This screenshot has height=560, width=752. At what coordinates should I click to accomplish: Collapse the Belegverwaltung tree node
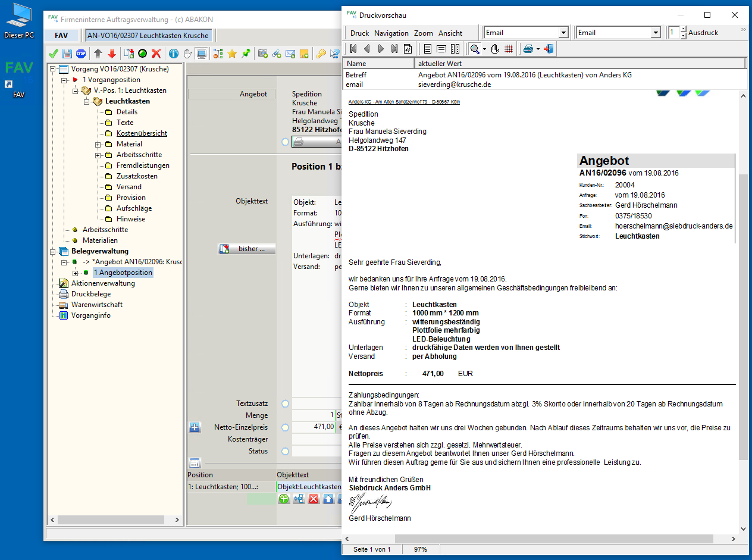(x=53, y=251)
